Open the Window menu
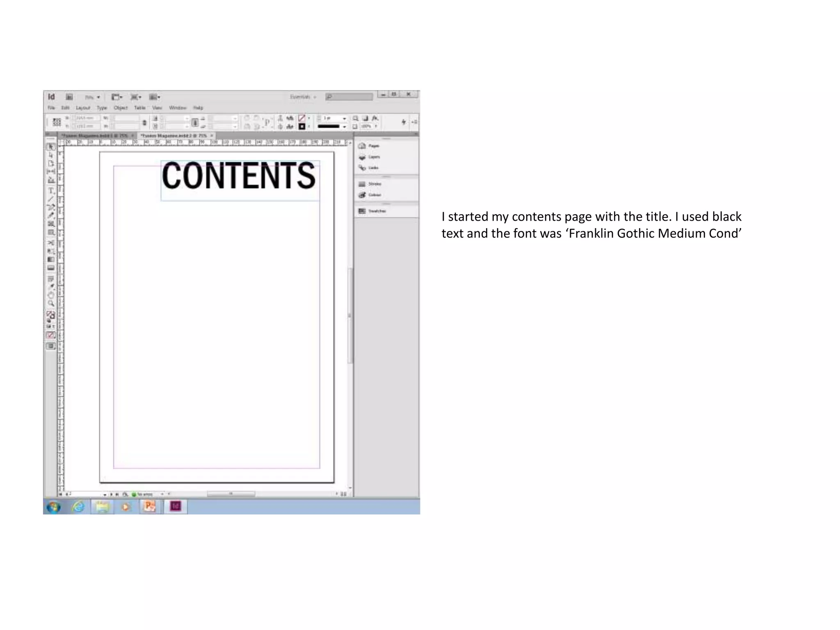Image resolution: width=840 pixels, height=630 pixels. click(178, 108)
